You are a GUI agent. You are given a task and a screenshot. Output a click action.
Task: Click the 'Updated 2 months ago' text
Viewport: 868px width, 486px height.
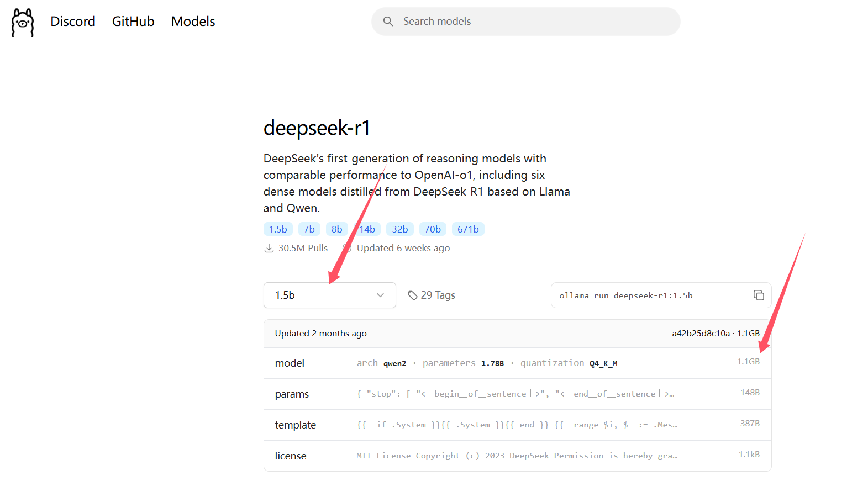321,334
